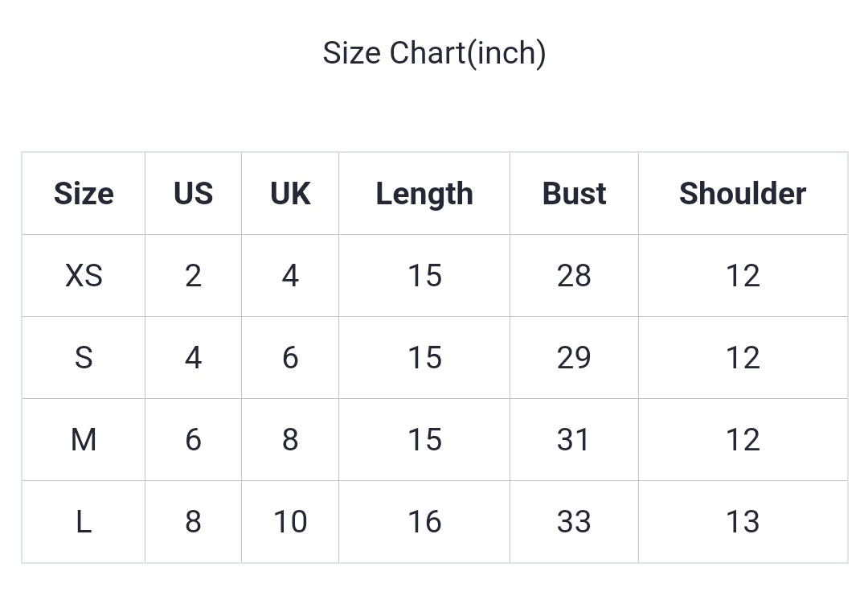Click the Length column header
This screenshot has height=600, width=868.
point(424,194)
